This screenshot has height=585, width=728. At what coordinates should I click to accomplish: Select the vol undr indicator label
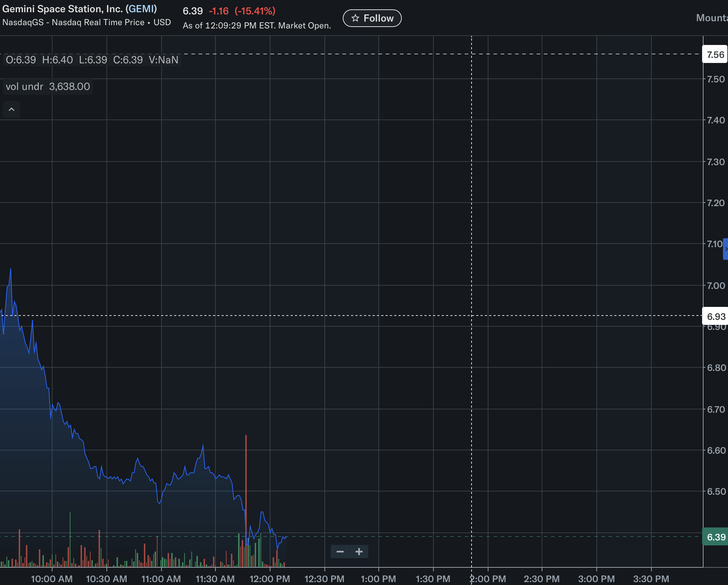click(x=24, y=87)
